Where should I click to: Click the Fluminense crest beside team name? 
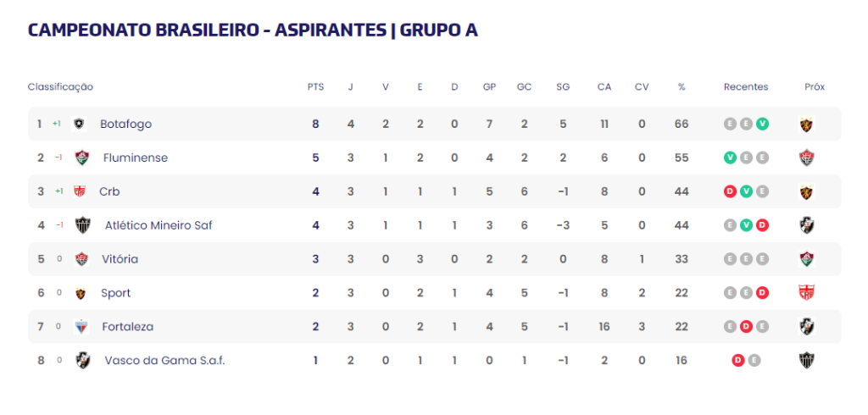coord(82,158)
